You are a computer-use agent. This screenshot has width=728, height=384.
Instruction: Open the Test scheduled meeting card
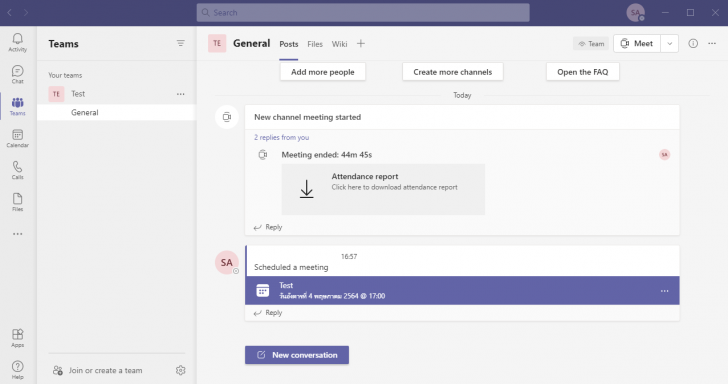462,291
